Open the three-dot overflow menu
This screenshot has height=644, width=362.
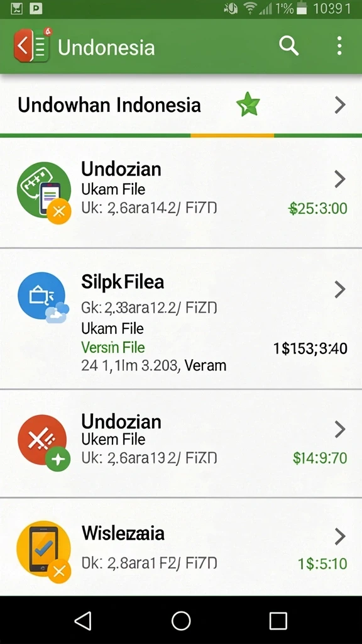tap(339, 45)
